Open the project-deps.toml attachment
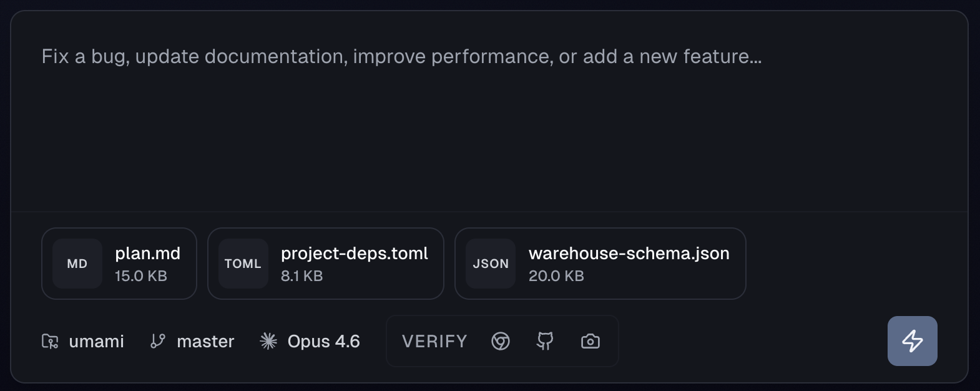This screenshot has height=391, width=980. pyautogui.click(x=354, y=254)
